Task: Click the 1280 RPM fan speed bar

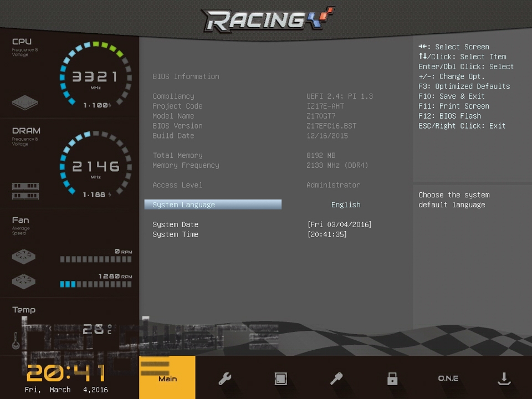Action: click(x=95, y=284)
